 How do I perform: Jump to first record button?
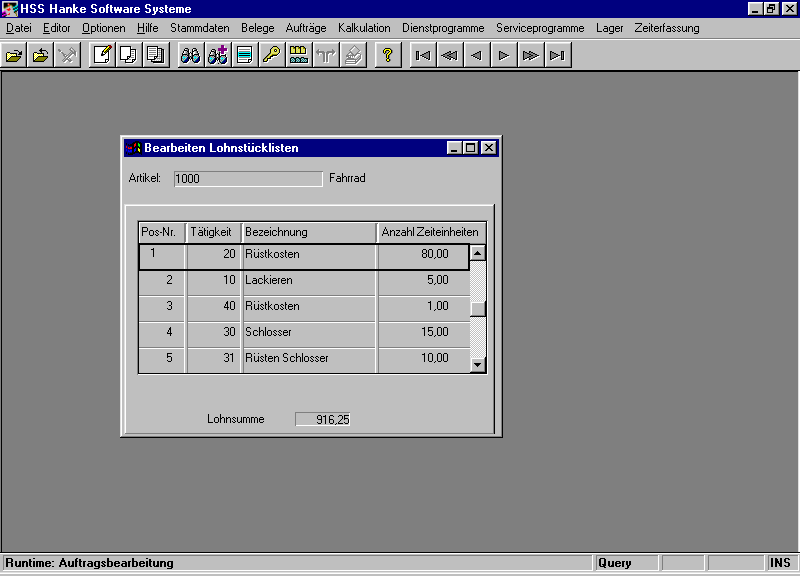tap(423, 56)
